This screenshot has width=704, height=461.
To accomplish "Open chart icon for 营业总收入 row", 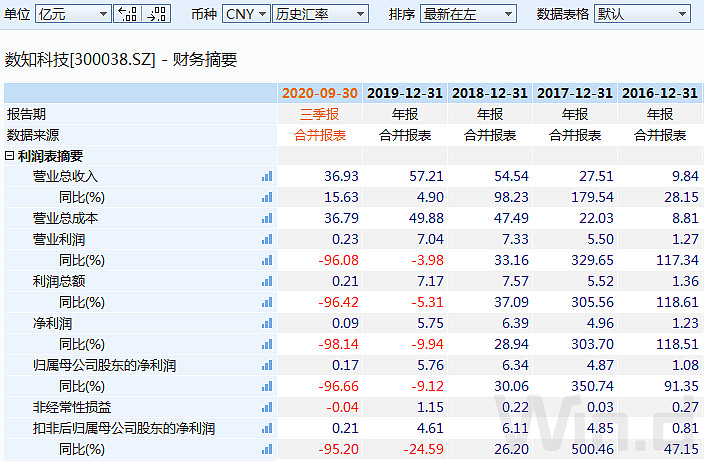I will pos(267,176).
